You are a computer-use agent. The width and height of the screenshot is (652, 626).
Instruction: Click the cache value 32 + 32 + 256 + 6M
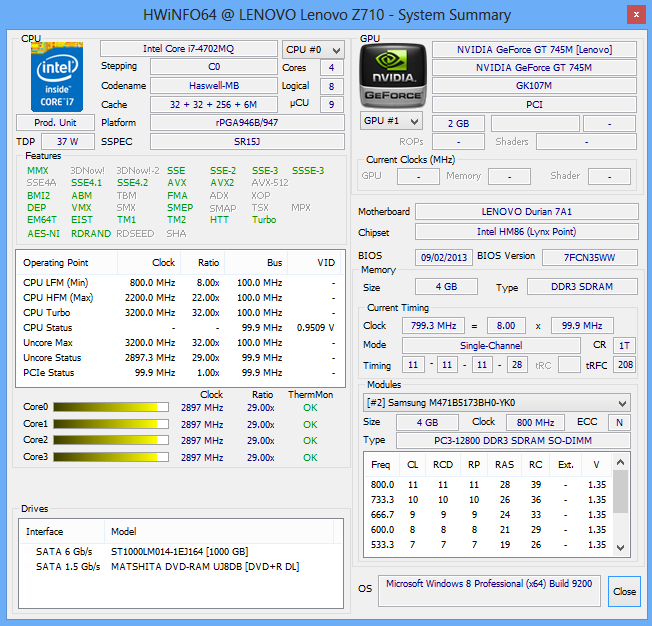(214, 104)
